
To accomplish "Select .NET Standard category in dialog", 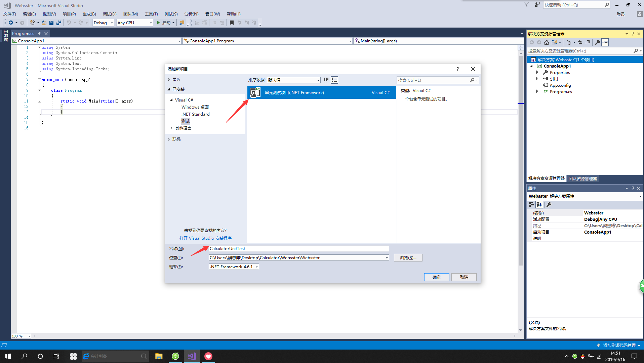I will point(195,114).
